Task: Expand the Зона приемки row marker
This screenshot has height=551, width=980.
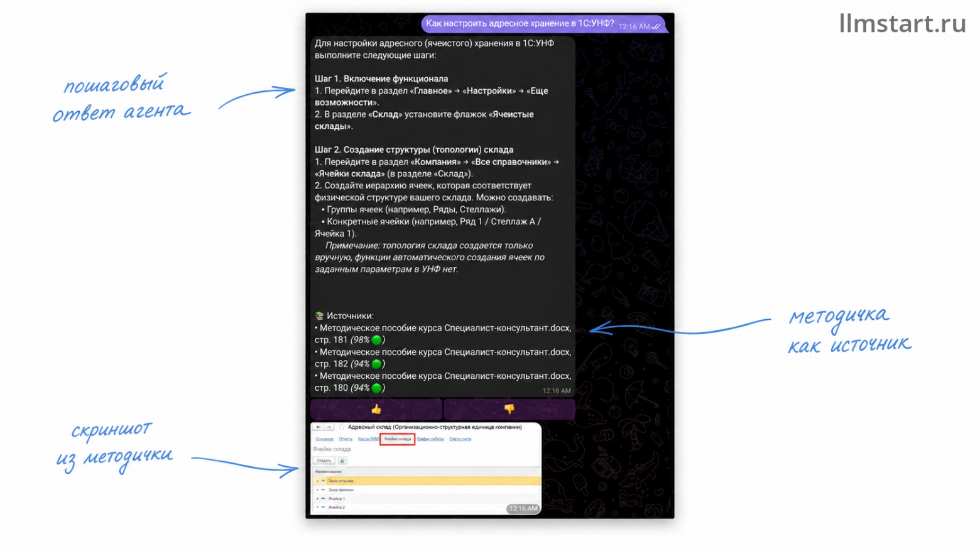Action: (318, 490)
